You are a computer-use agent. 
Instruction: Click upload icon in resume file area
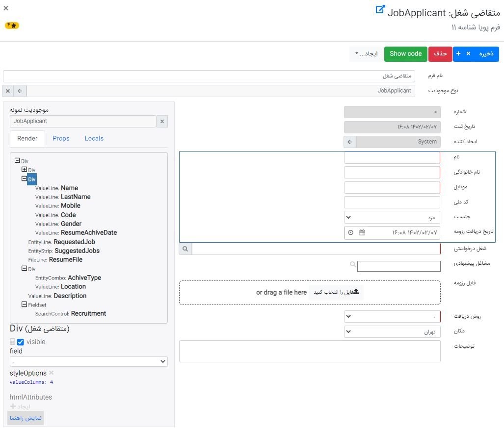pyautogui.click(x=355, y=292)
